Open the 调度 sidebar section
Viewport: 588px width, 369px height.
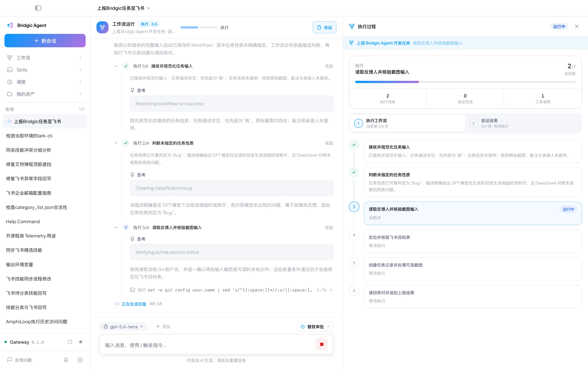tap(45, 82)
